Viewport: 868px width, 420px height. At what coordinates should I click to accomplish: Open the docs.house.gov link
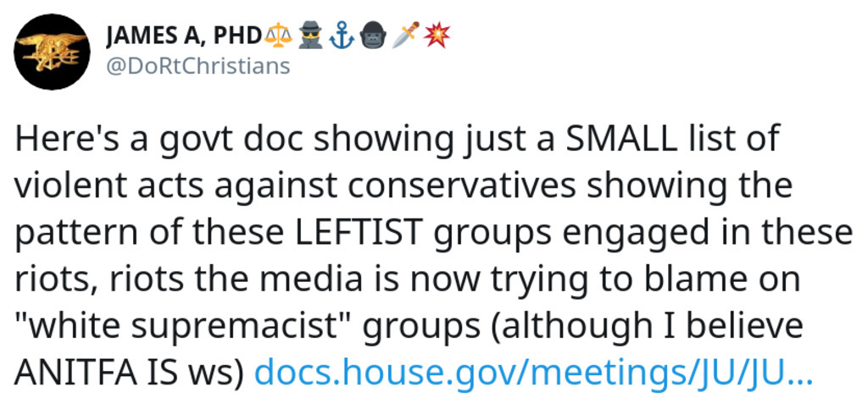[x=533, y=372]
